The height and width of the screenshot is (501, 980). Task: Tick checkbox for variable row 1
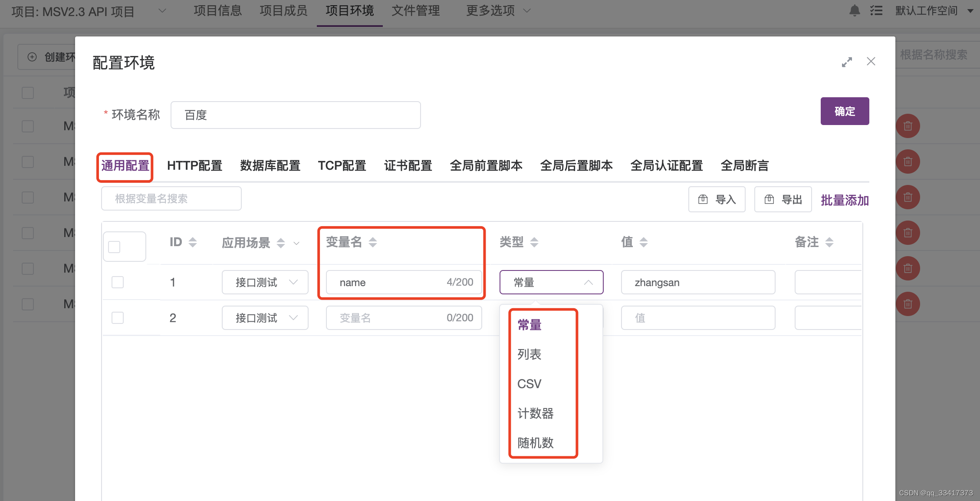[x=118, y=282]
